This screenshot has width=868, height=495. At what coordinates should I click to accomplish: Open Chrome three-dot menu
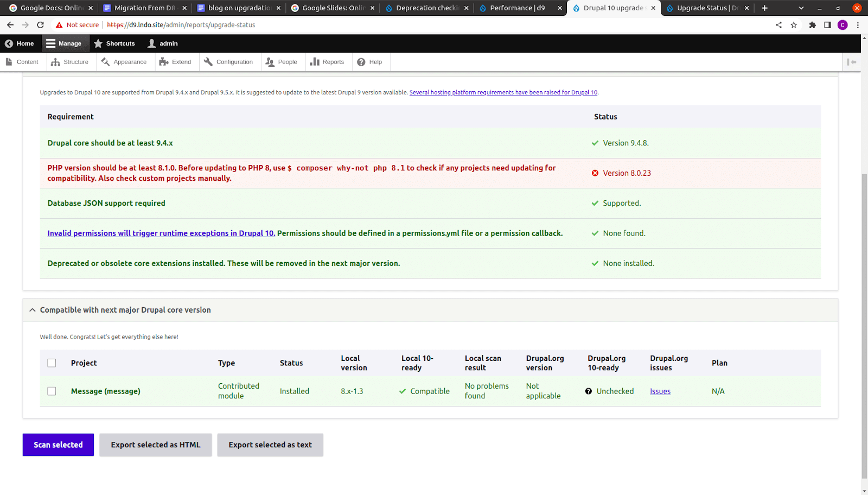[x=858, y=25]
